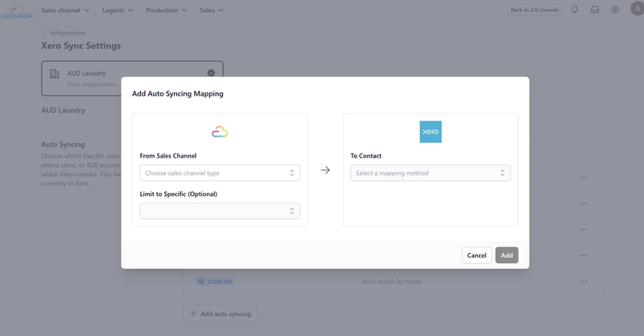Click Add auto syncing button
Viewport: 644px width, 336px height.
(220, 313)
